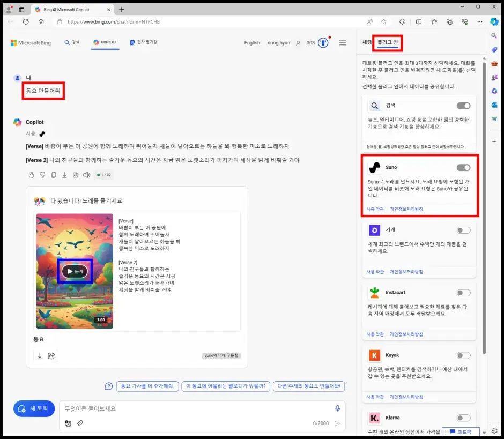Screen dimensions: 504x439
Task: Open the Edge sidebar search icon
Action: pos(494,36)
